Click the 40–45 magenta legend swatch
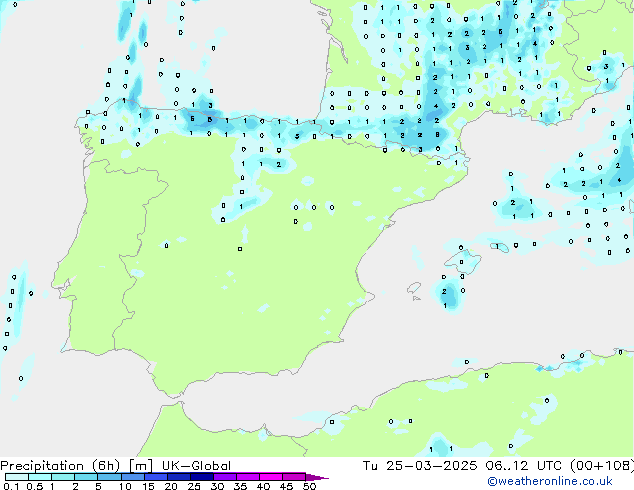Viewport: 634px width, 490px height. (271, 477)
